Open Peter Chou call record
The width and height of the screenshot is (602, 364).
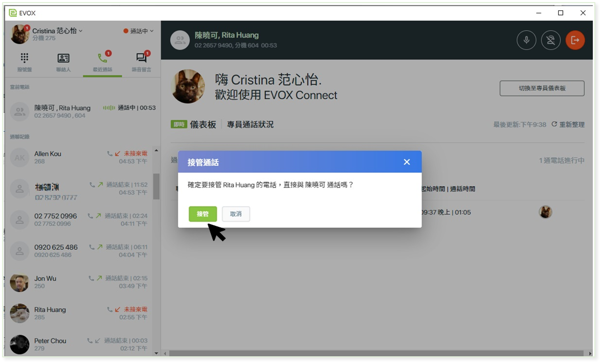[80, 344]
